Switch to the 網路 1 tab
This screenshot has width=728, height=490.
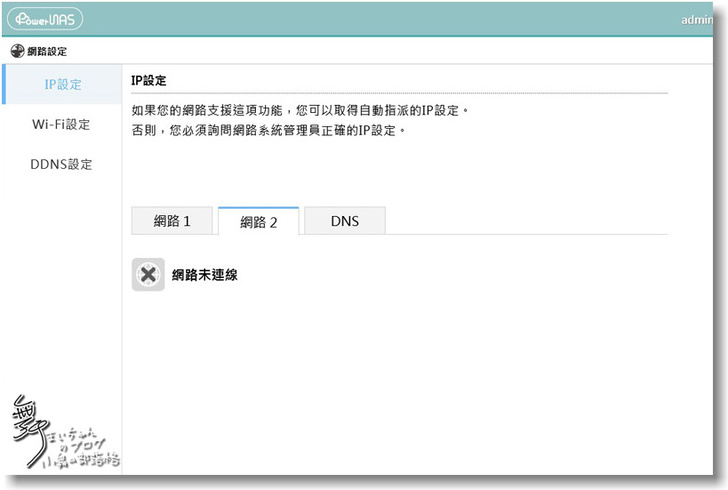click(172, 221)
